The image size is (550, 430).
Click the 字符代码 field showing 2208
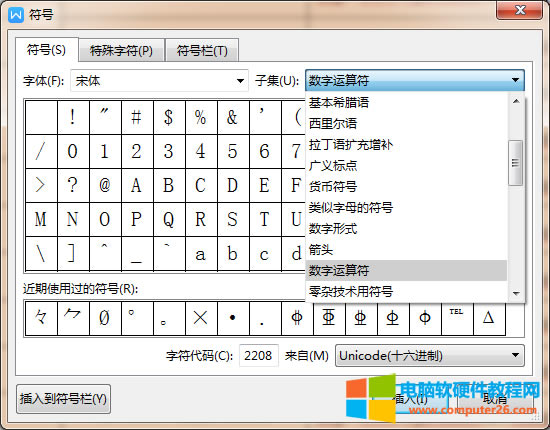(x=259, y=356)
